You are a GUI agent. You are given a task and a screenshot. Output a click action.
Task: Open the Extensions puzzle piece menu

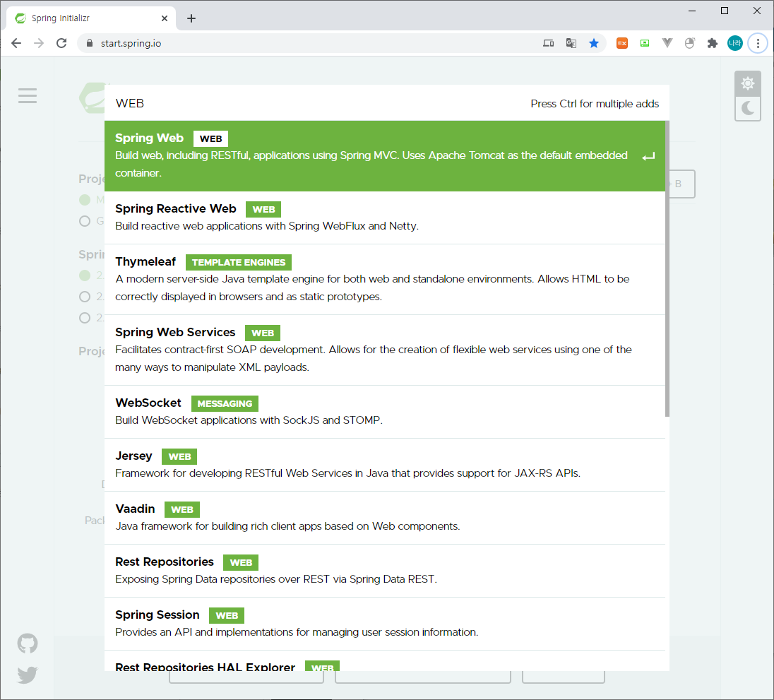(x=712, y=44)
